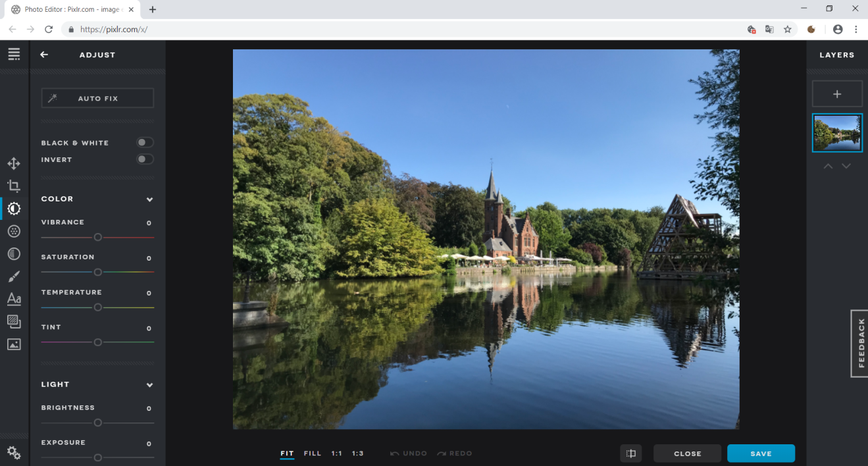Screen dimensions: 868x466
Task: Open the Add image tool
Action: (x=14, y=344)
